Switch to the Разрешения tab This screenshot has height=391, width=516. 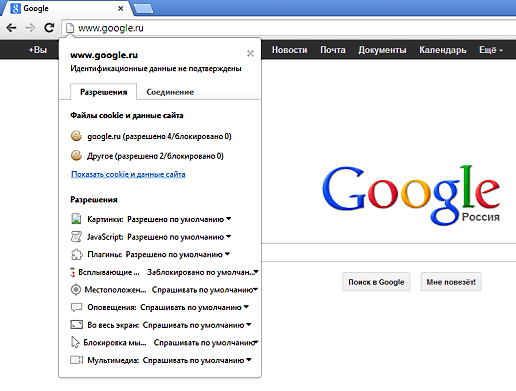tap(103, 92)
